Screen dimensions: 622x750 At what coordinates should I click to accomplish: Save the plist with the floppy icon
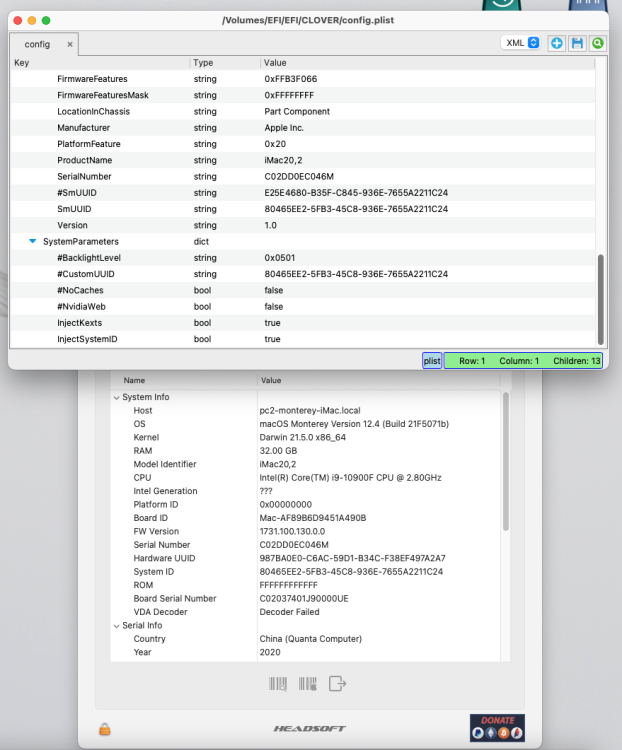coord(578,44)
